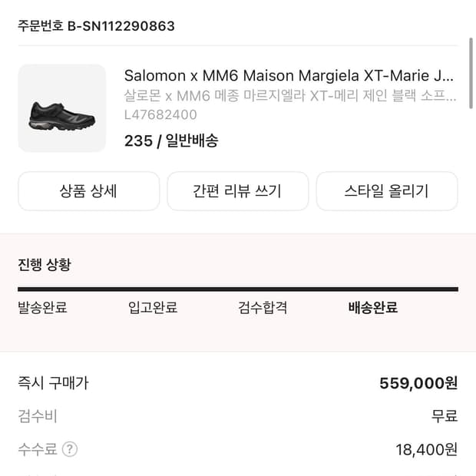The height and width of the screenshot is (476, 476).
Task: Click the model number L47682400
Action: [160, 115]
